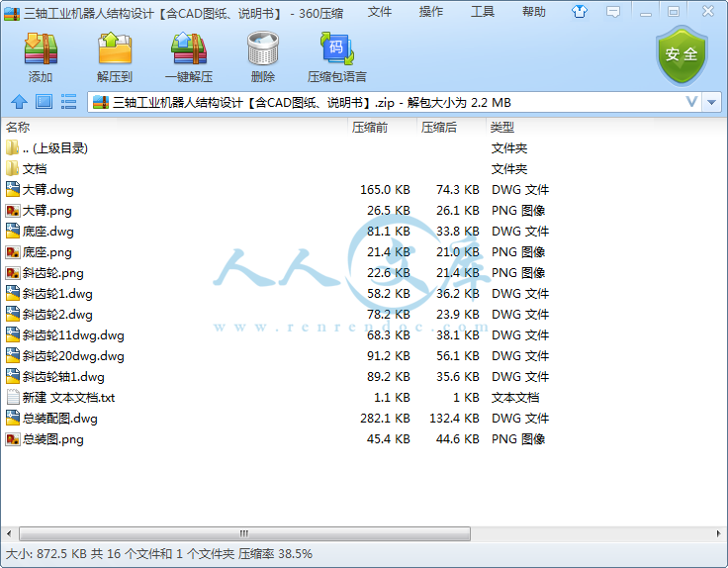Image resolution: width=728 pixels, height=568 pixels.
Task: Select the 斜齿轮11dwg.dwg file name
Action: click(x=73, y=335)
